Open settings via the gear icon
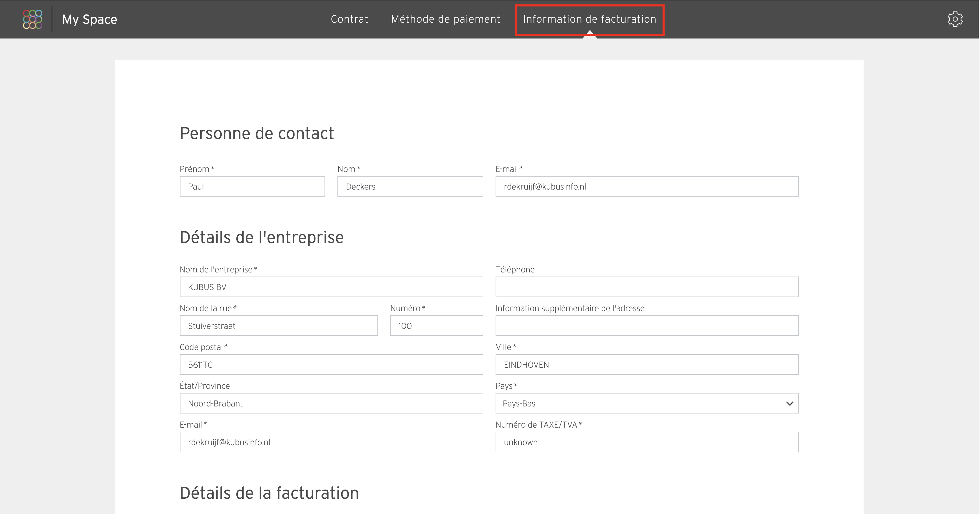The height and width of the screenshot is (514, 980). point(955,19)
